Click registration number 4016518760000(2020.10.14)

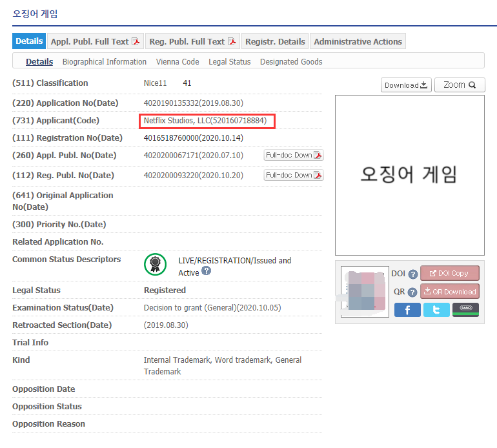click(194, 138)
